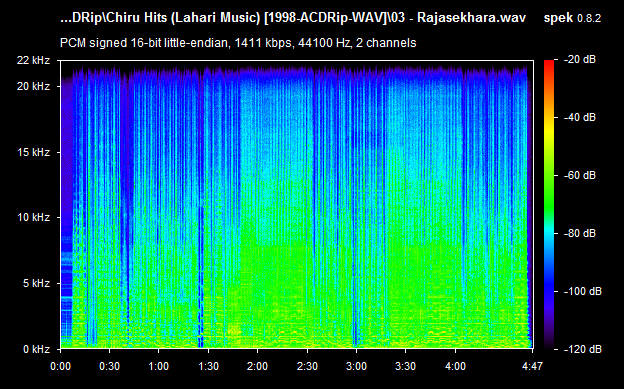Image resolution: width=624 pixels, height=389 pixels.
Task: Click the PCM signed 16-bit codec info line
Action: click(238, 43)
